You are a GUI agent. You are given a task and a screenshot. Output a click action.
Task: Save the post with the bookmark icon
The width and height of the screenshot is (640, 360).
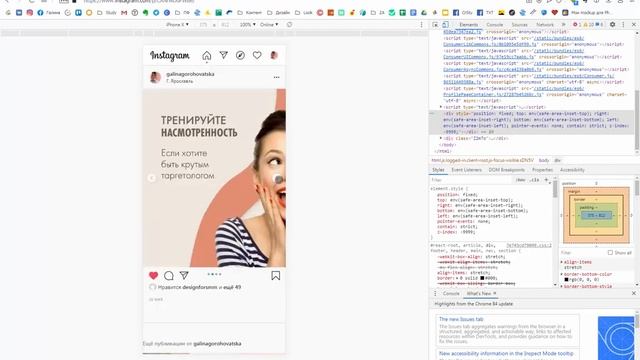pos(276,276)
